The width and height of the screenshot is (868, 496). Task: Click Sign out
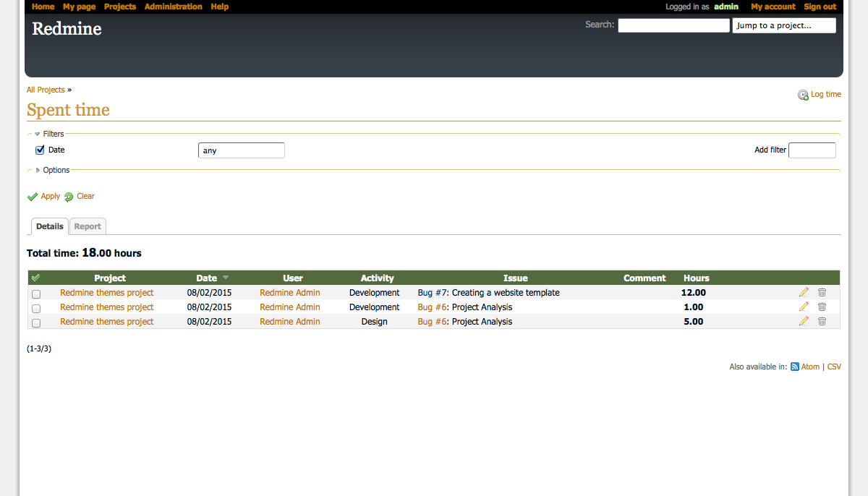pos(820,7)
